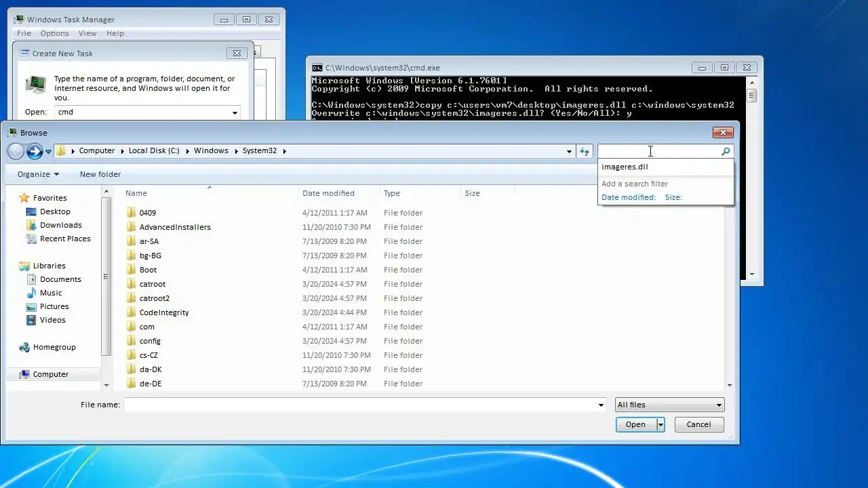
Task: Select the config folder icon
Action: point(132,341)
